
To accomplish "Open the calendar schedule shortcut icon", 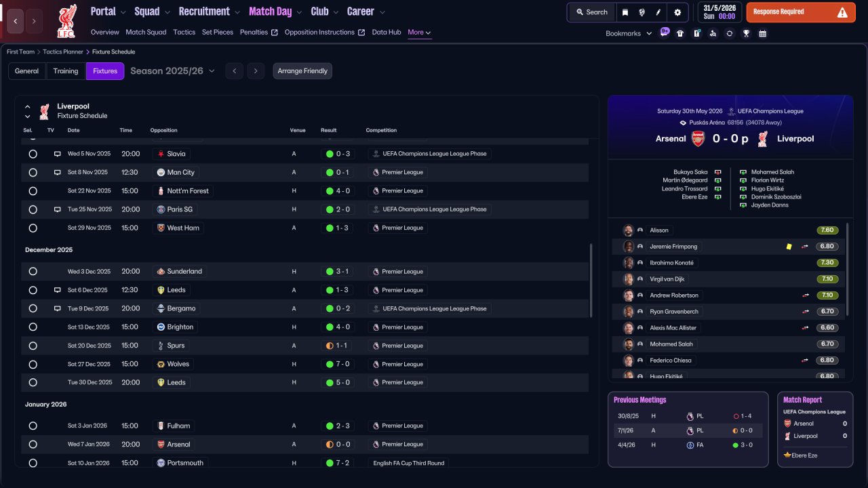I will pos(763,33).
